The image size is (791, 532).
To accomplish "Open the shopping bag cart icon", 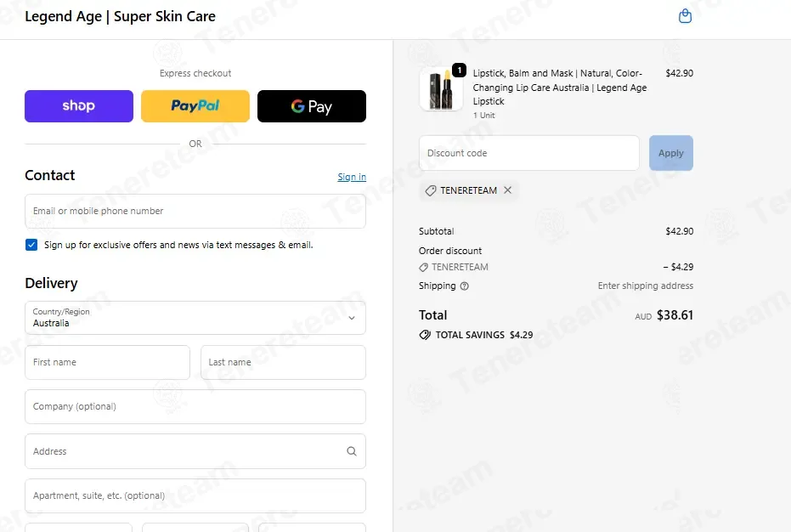I will (x=685, y=16).
